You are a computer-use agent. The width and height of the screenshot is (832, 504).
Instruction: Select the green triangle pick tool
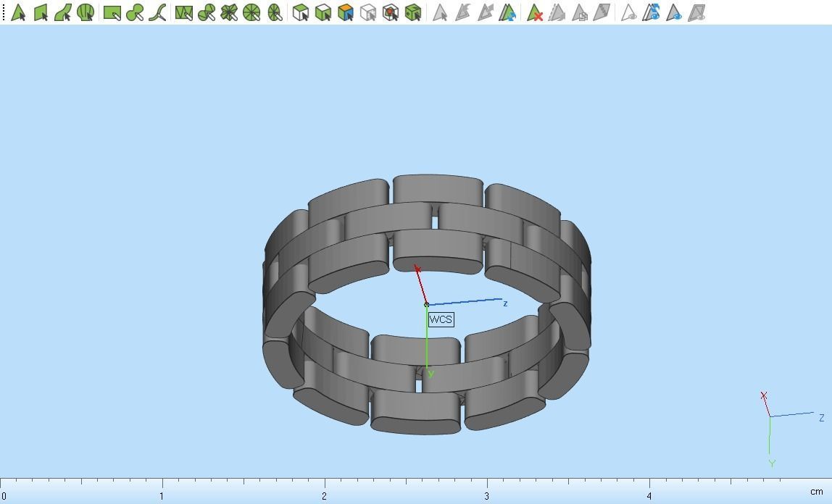[18, 12]
